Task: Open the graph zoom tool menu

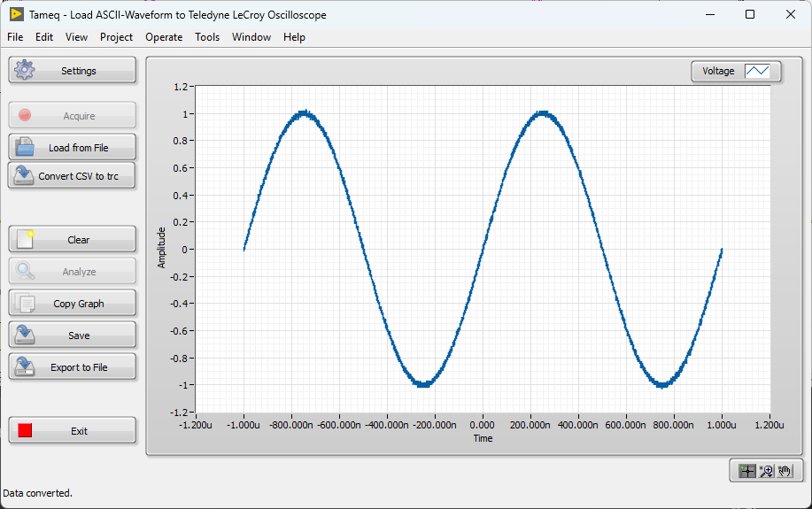Action: click(x=767, y=472)
